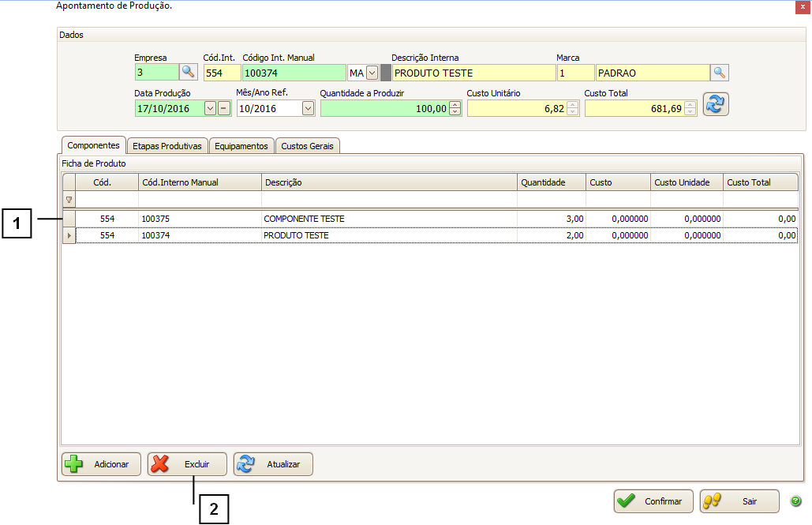
Task: Expand the Mês/Ano Ref. dropdown
Action: click(x=308, y=109)
